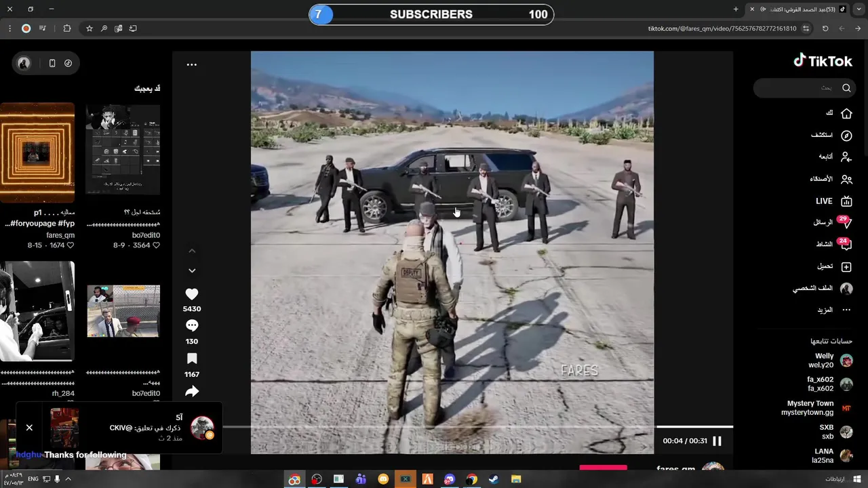The image size is (868, 488).
Task: Click the install app icon
Action: coord(133,28)
